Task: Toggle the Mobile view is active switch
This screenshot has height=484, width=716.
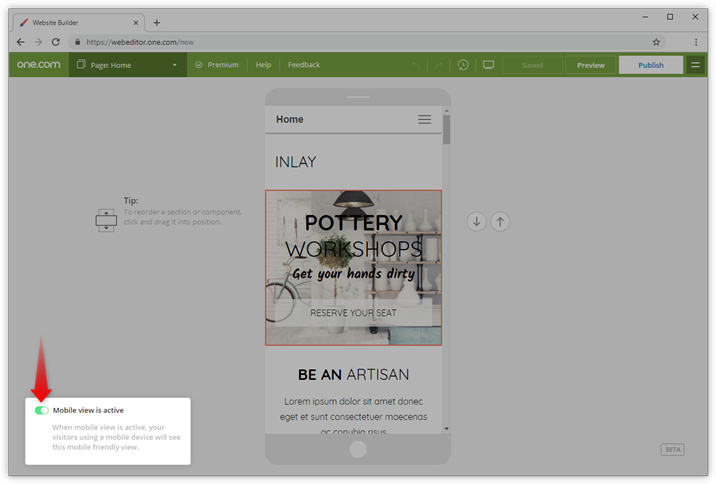Action: pyautogui.click(x=41, y=410)
